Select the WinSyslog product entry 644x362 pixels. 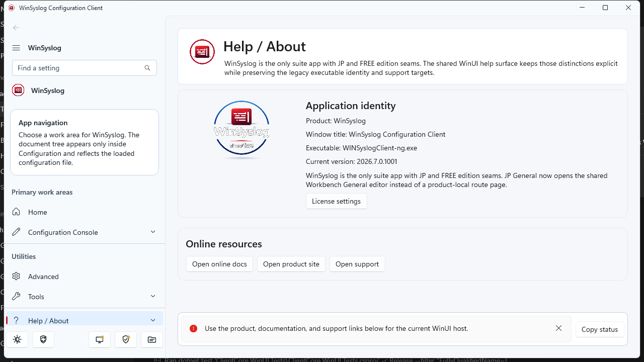coord(85,90)
